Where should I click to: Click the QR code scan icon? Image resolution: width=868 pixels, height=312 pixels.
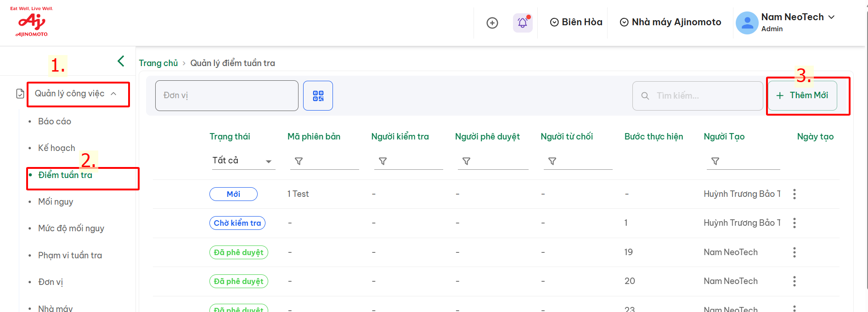[x=318, y=96]
